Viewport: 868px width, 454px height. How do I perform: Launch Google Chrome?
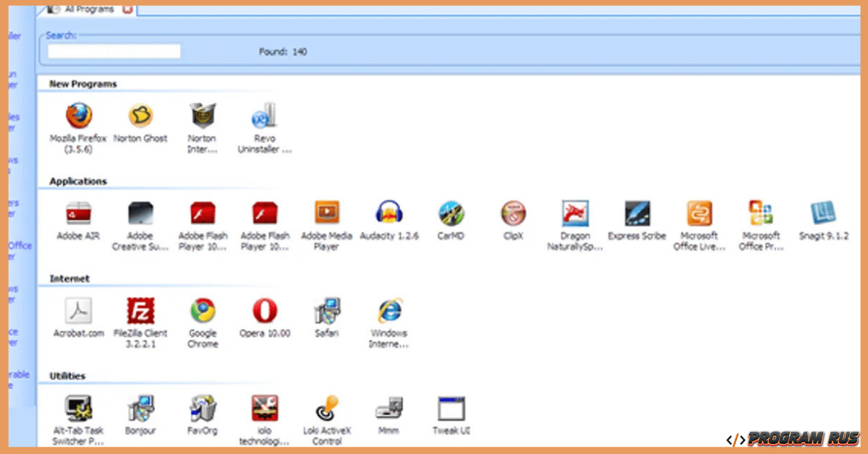(x=202, y=311)
